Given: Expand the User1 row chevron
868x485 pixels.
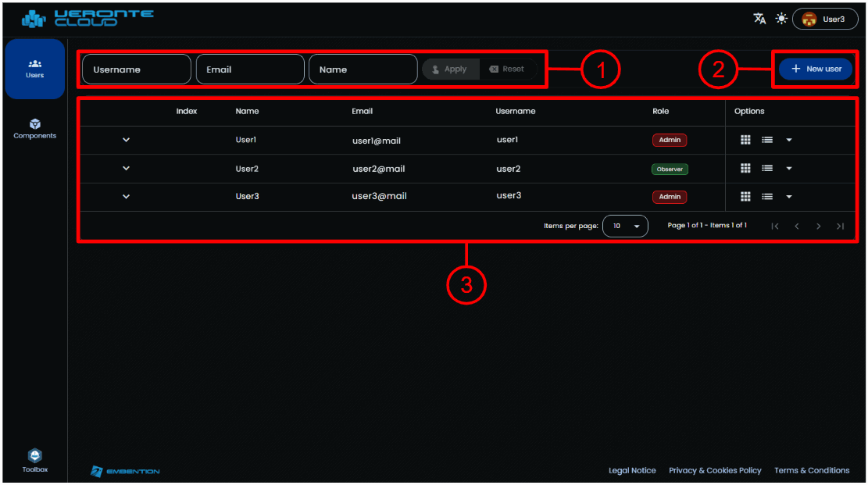Looking at the screenshot, I should (x=127, y=140).
